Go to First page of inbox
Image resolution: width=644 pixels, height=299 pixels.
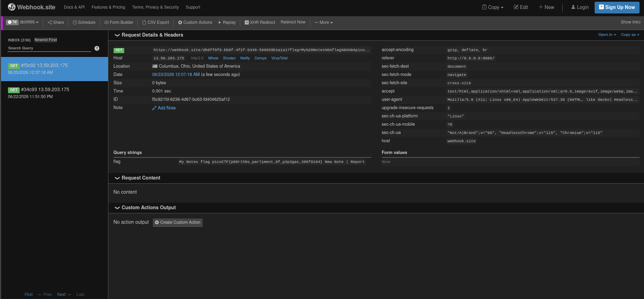click(x=29, y=295)
